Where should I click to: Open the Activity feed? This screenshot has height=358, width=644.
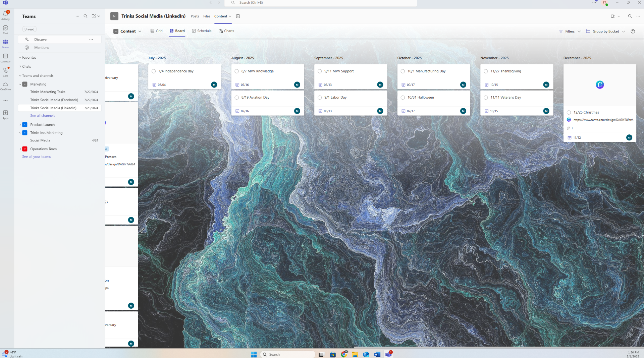tap(5, 14)
